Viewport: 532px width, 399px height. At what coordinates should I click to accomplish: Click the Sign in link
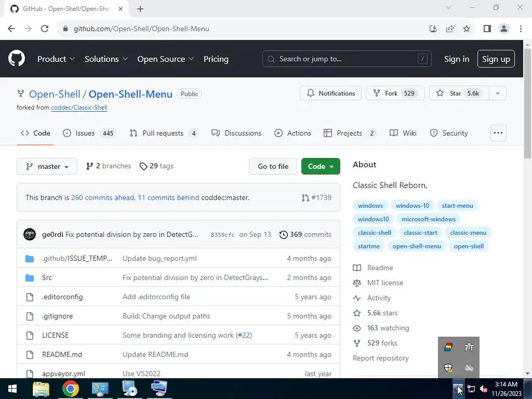coord(457,59)
